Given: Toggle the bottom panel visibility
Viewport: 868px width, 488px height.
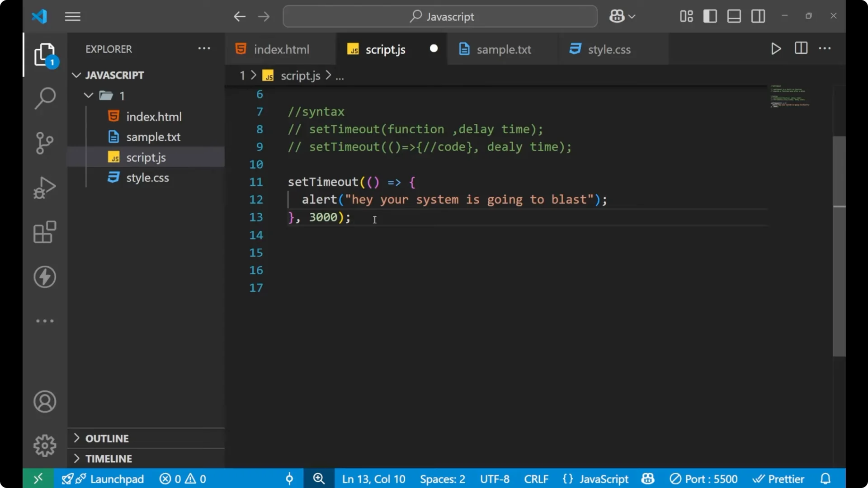Looking at the screenshot, I should (733, 16).
